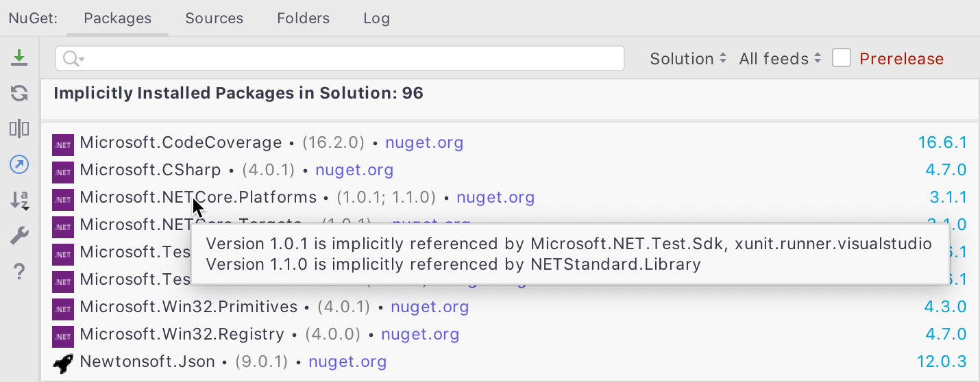Click the Microsoft.CSharp .NET package icon
980x382 pixels.
(x=63, y=171)
